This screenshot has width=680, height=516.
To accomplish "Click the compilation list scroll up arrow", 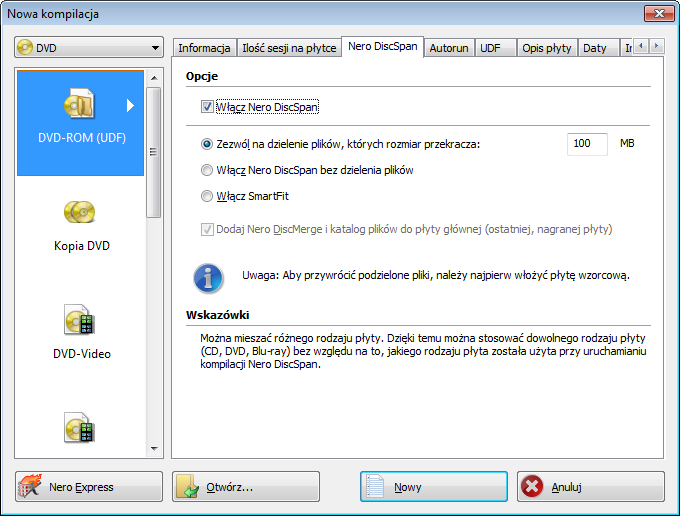I will pos(154,78).
